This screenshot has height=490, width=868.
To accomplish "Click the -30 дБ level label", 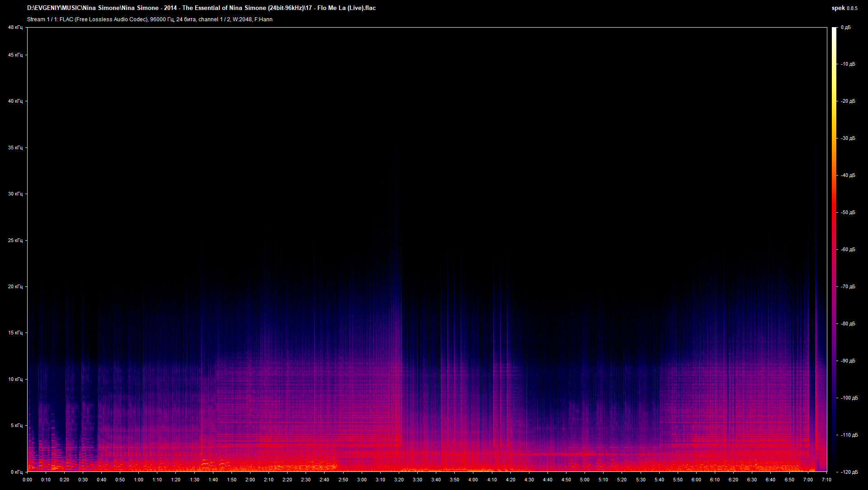I will click(x=848, y=138).
